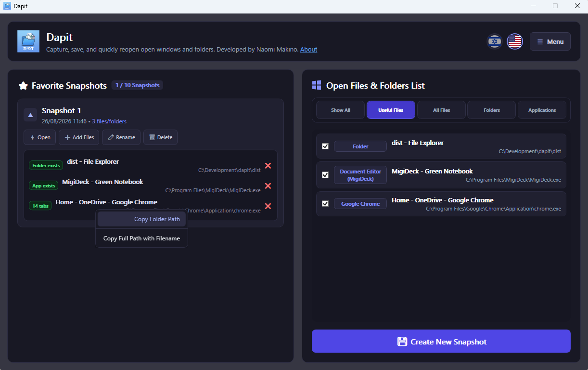Viewport: 588px width, 370px height.
Task: Uncheck the MigiDeck - Green Notebook checkbox
Action: click(325, 174)
